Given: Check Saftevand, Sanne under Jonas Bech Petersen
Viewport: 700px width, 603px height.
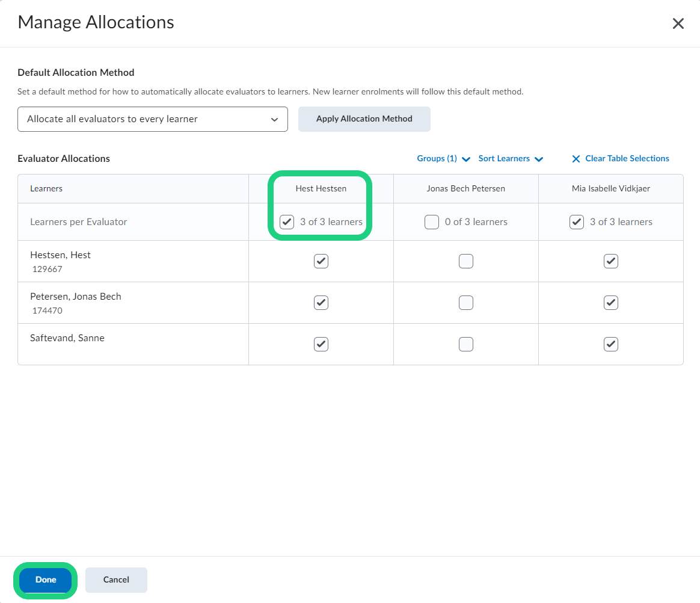Looking at the screenshot, I should pyautogui.click(x=466, y=344).
